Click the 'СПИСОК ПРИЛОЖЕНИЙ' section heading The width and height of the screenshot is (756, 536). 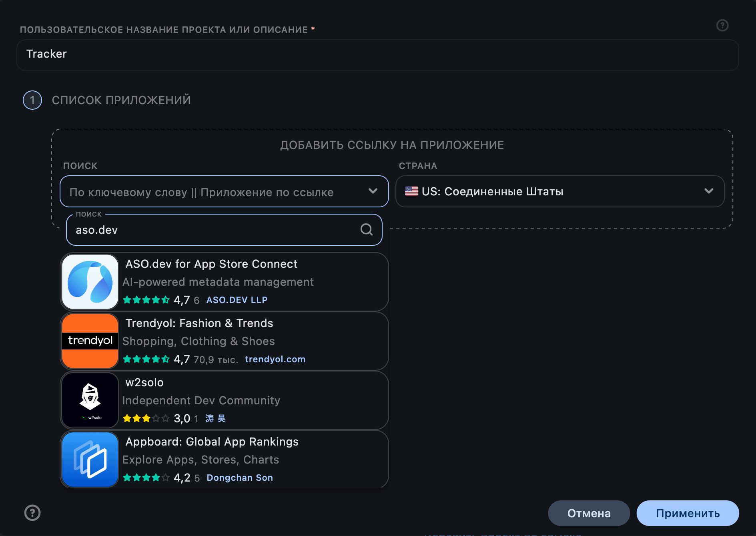point(121,100)
